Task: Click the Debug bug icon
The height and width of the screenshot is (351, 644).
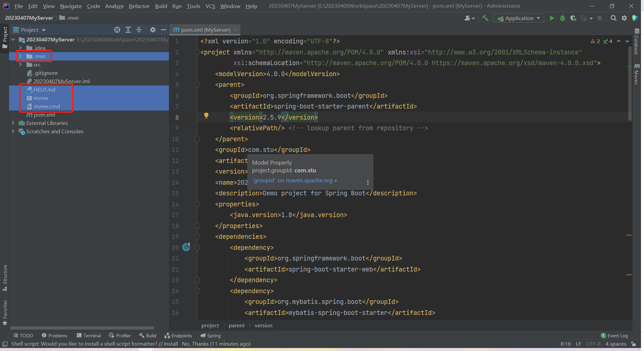Action: (563, 18)
